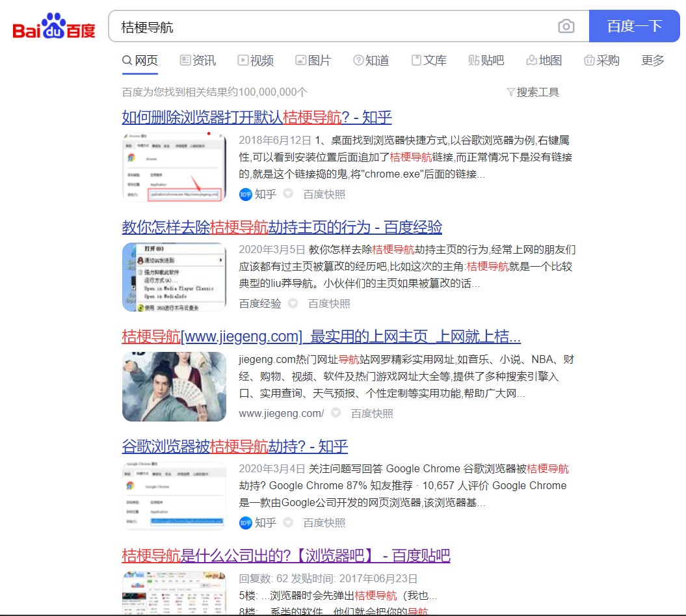Expand dropdown arrow beside fourth result's 知乎

click(x=288, y=522)
